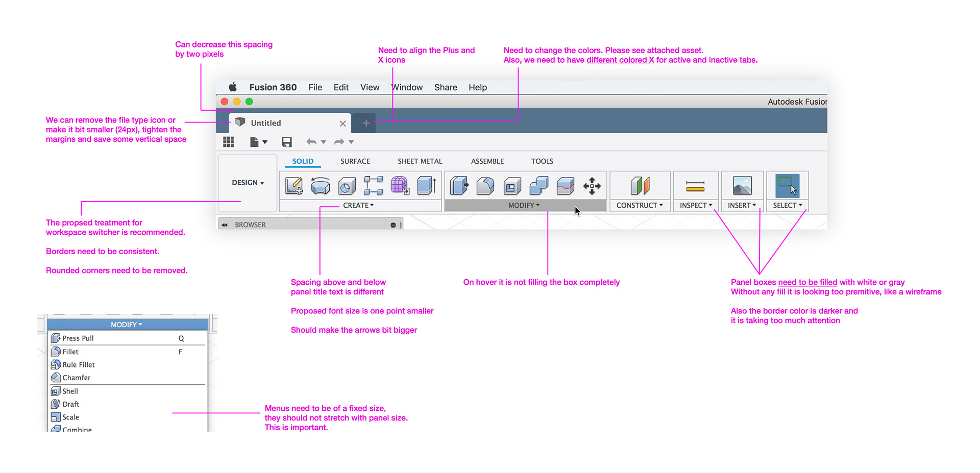Open the Fusion 360 app menu
The height and width of the screenshot is (473, 980).
click(x=273, y=87)
